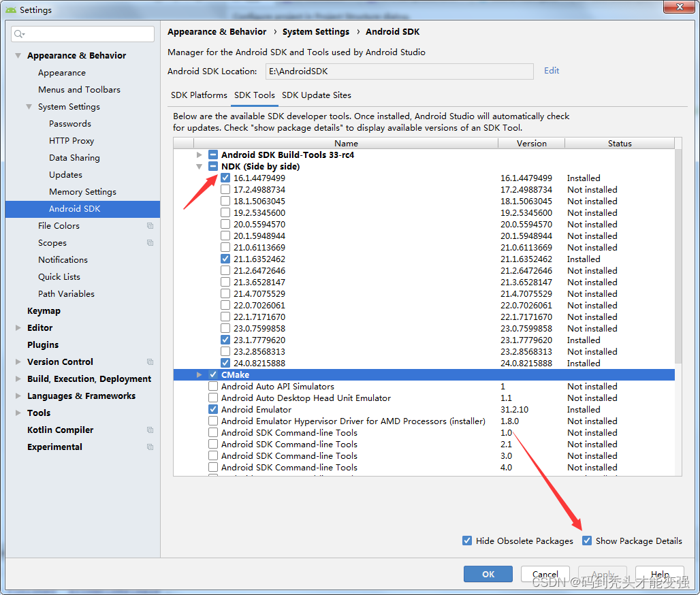Toggle the Android SDK Build-Tools 33-rc4 group checkbox
Screen dimensions: 700x595
pyautogui.click(x=213, y=155)
